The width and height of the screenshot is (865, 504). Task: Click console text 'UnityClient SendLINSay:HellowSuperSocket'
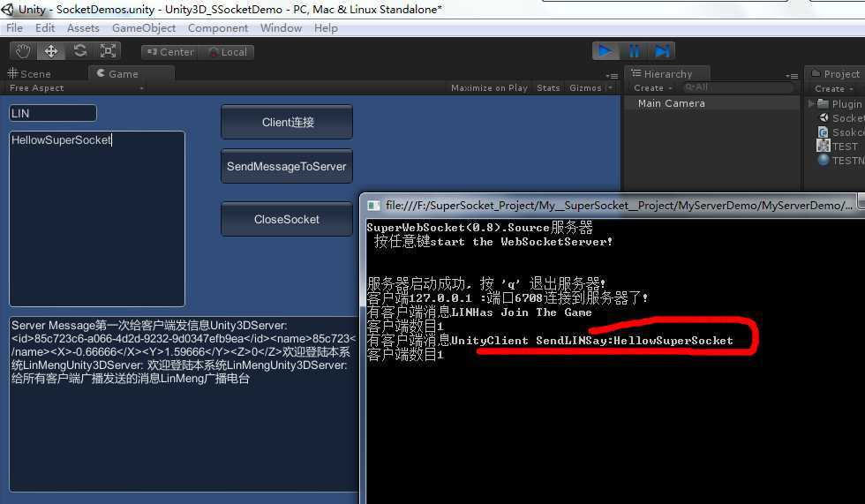[x=592, y=340]
